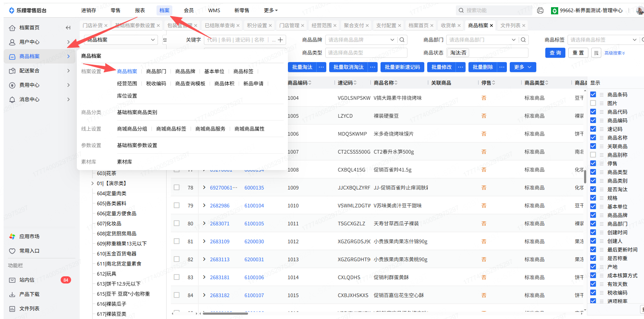
Task: Enable the 图片 column checkbox
Action: click(593, 103)
